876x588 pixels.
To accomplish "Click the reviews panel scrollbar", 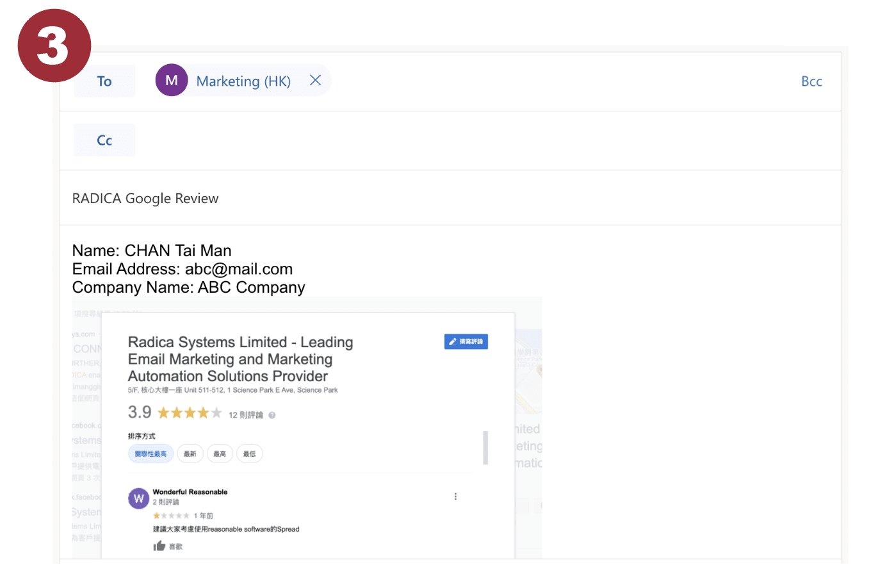I will click(485, 448).
